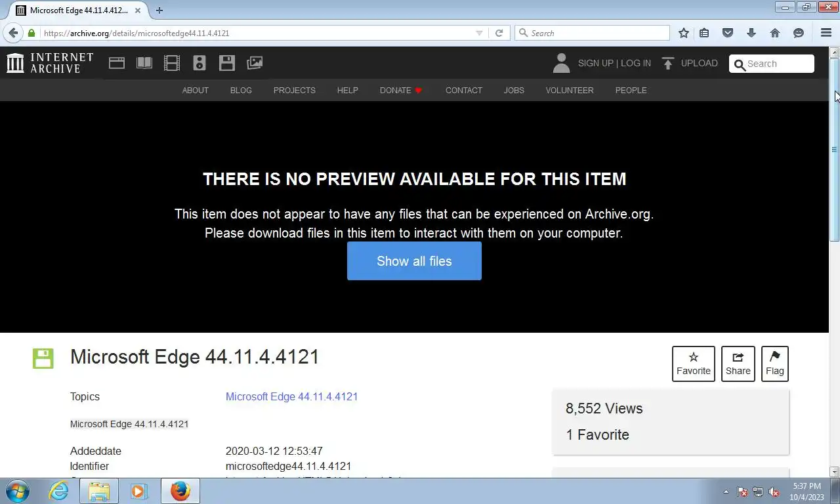This screenshot has height=504, width=840.
Task: Open the Texts book icon
Action: 144,63
